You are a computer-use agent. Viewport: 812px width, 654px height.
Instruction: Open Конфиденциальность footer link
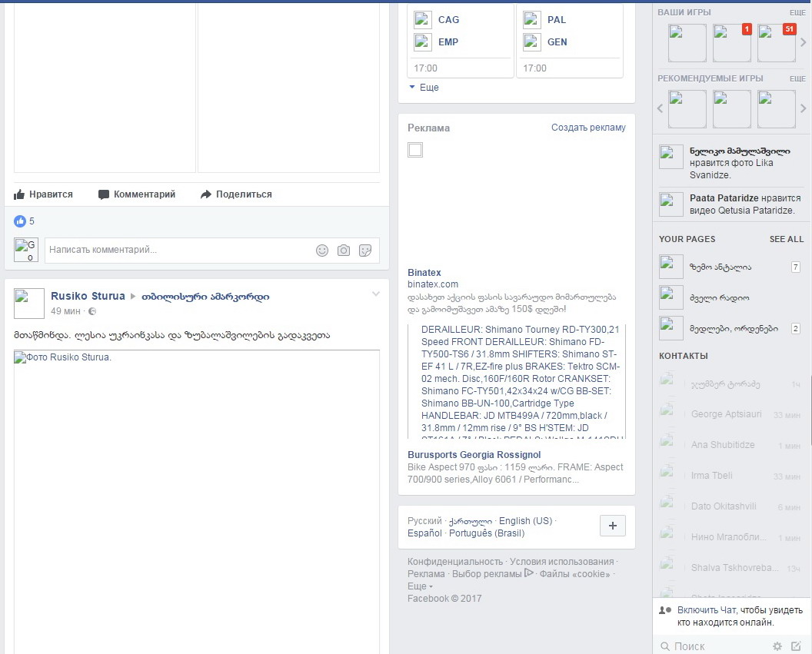[454, 561]
